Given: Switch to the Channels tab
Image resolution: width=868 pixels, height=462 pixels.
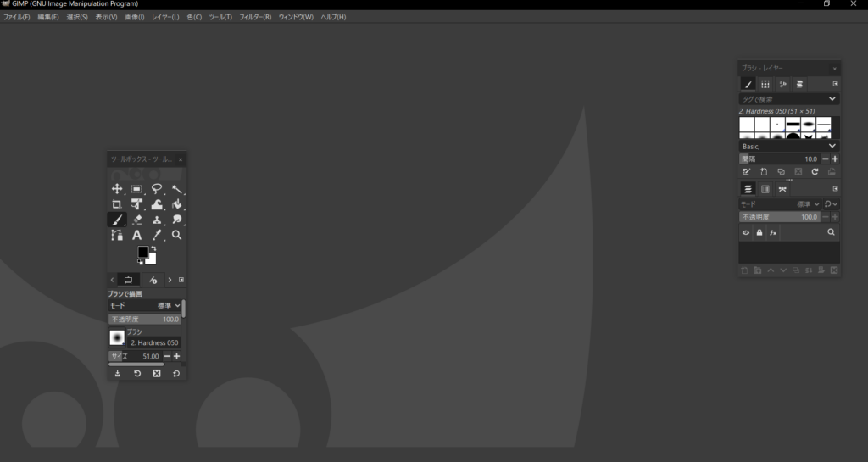Looking at the screenshot, I should click(765, 189).
